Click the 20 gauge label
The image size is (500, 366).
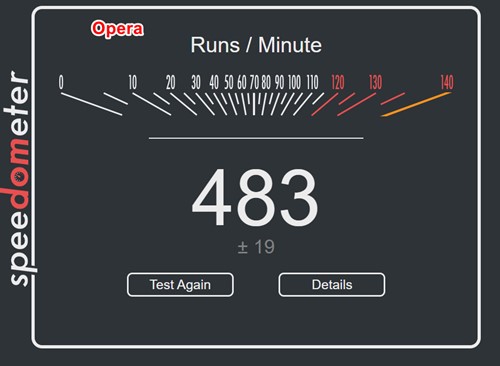pos(170,82)
